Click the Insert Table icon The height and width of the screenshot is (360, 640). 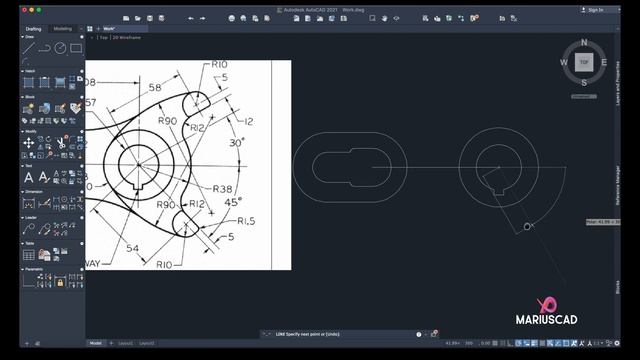point(29,255)
